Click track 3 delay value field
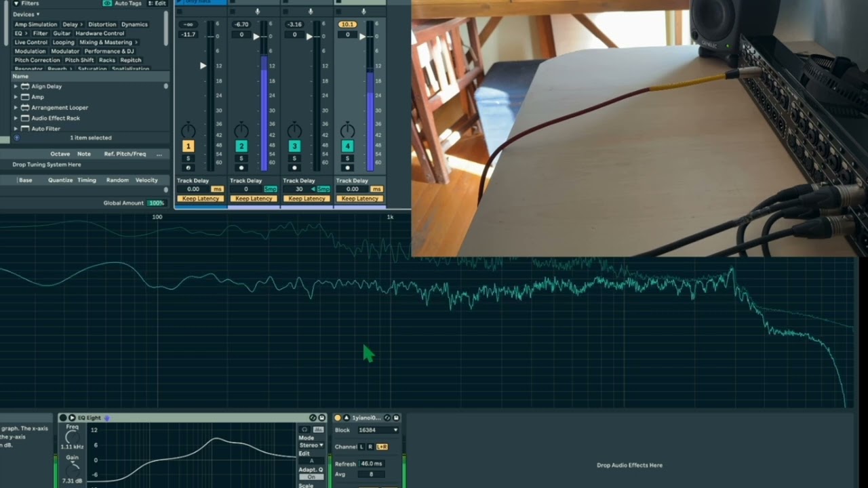Image resolution: width=868 pixels, height=488 pixels. [299, 189]
